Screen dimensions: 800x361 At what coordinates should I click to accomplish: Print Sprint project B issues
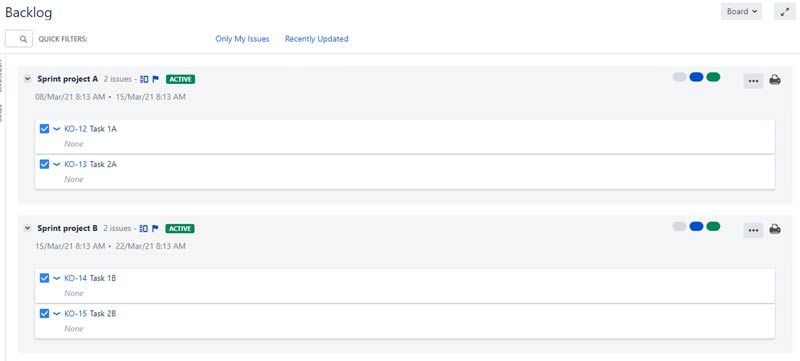tap(774, 229)
